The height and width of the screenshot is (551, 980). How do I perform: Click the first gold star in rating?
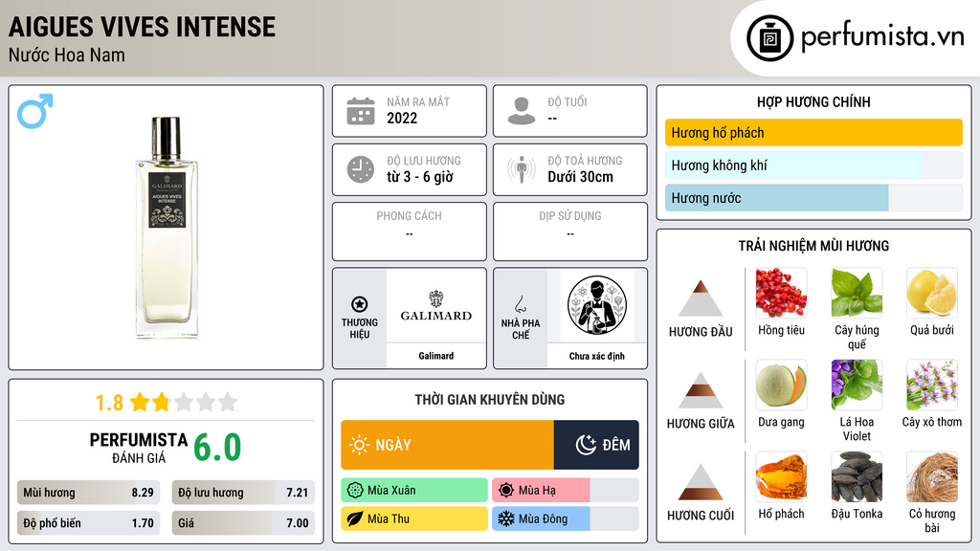pyautogui.click(x=140, y=402)
